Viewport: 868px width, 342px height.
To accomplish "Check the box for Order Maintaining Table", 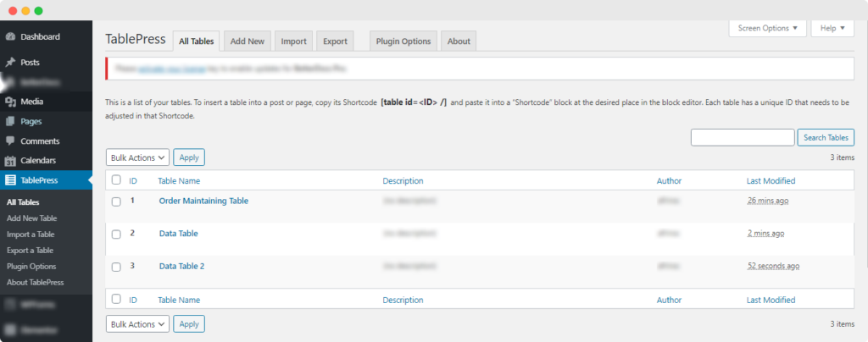I will [116, 201].
